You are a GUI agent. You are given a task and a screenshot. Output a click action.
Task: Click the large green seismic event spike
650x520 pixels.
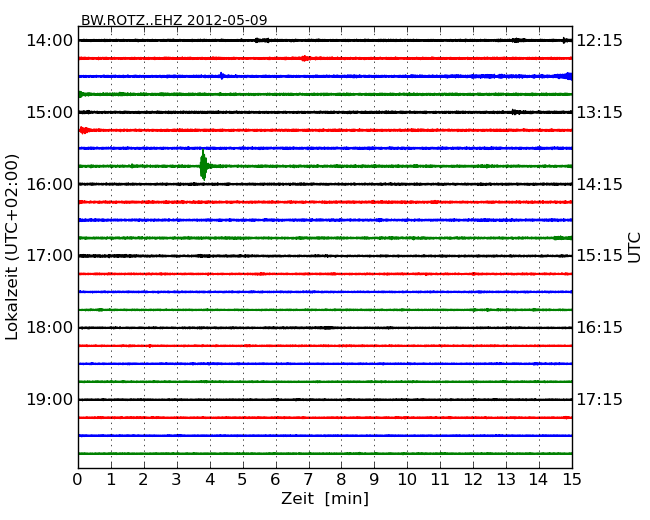click(204, 165)
